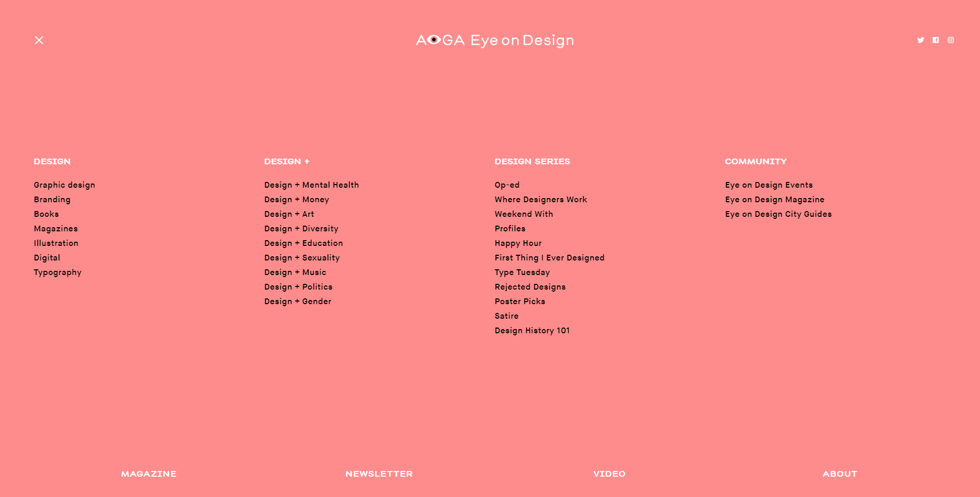
Task: Open First Thing I Ever Designed
Action: tap(550, 258)
